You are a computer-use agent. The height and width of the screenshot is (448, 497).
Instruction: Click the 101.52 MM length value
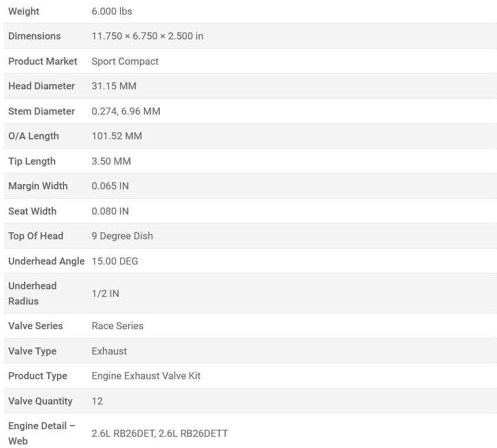(x=117, y=136)
